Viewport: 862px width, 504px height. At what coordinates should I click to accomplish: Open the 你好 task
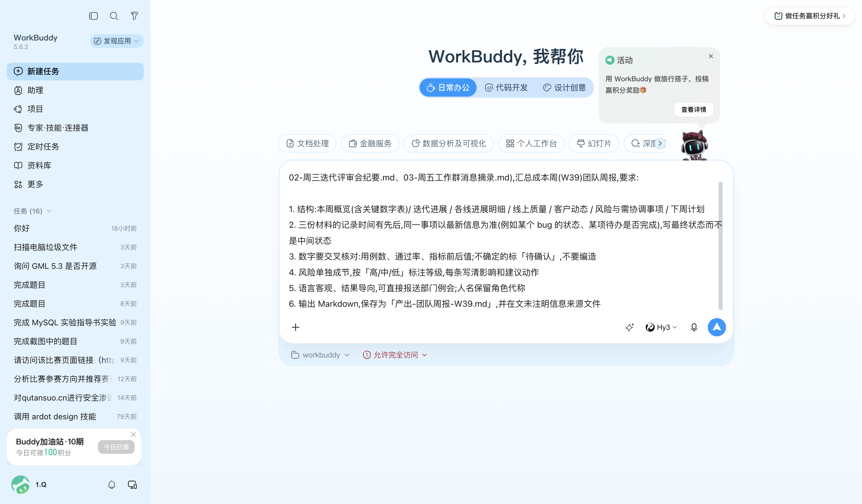[x=75, y=228]
